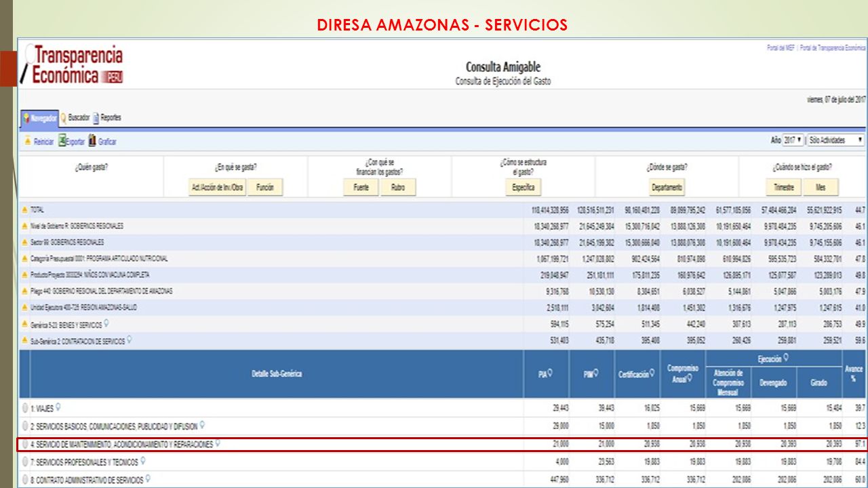Click the Compromiso Anual info icon

[690, 378]
